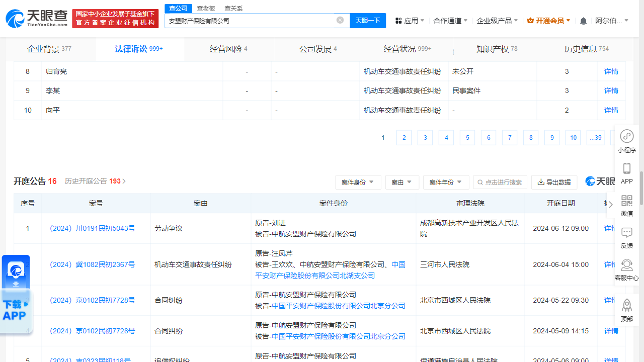
Task: Open the 案件身份 filter dropdown
Action: 358,183
